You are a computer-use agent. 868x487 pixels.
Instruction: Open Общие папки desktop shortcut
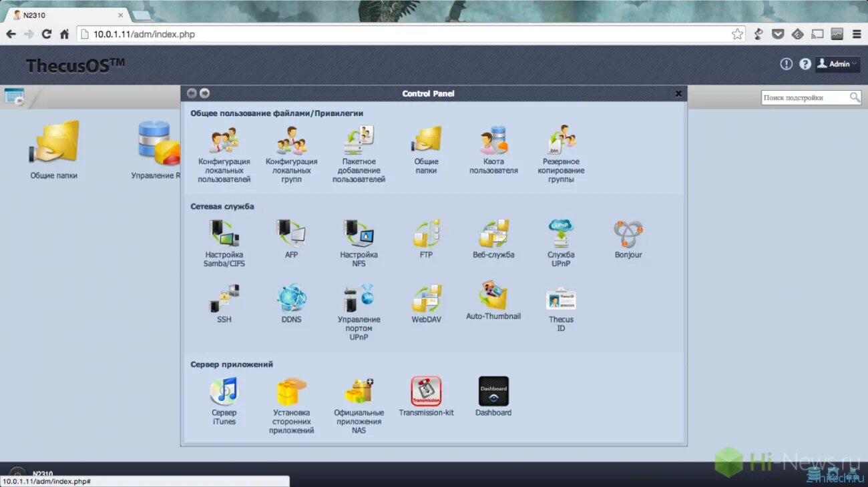click(x=53, y=149)
